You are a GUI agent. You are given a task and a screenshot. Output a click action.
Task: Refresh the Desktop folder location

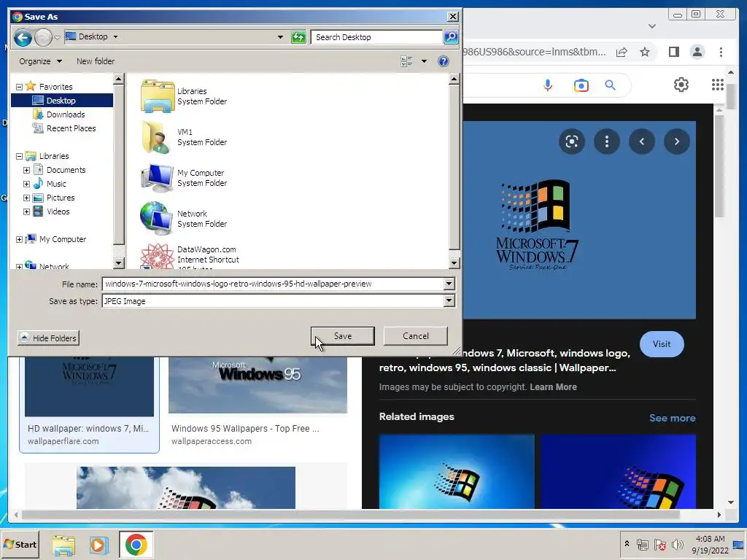point(298,37)
